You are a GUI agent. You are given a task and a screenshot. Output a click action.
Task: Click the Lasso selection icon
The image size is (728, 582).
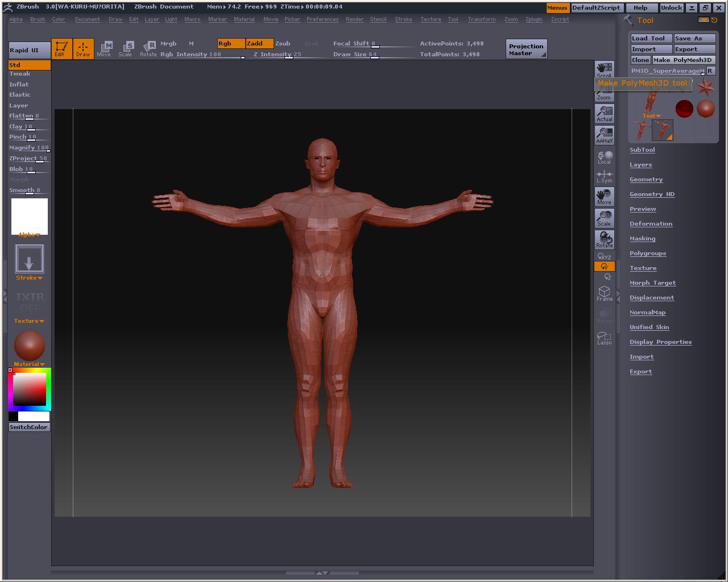[x=604, y=338]
